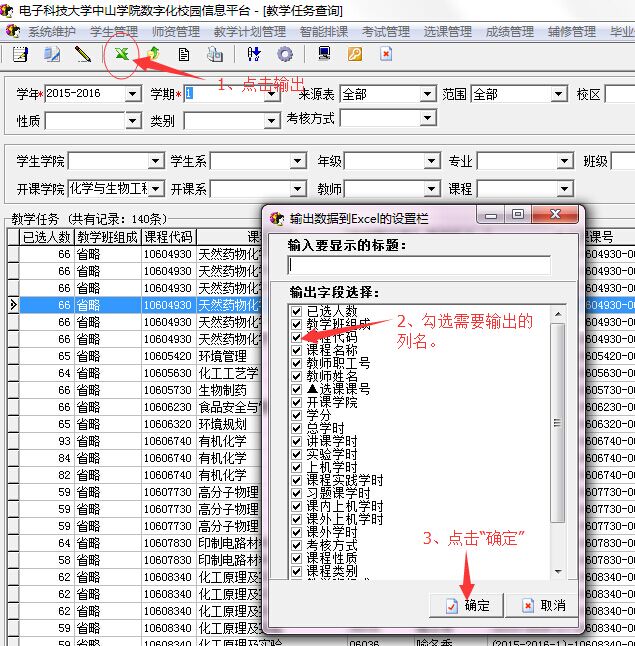
Task: Click the yellow pencil edit icon in toolbar
Action: pos(82,54)
